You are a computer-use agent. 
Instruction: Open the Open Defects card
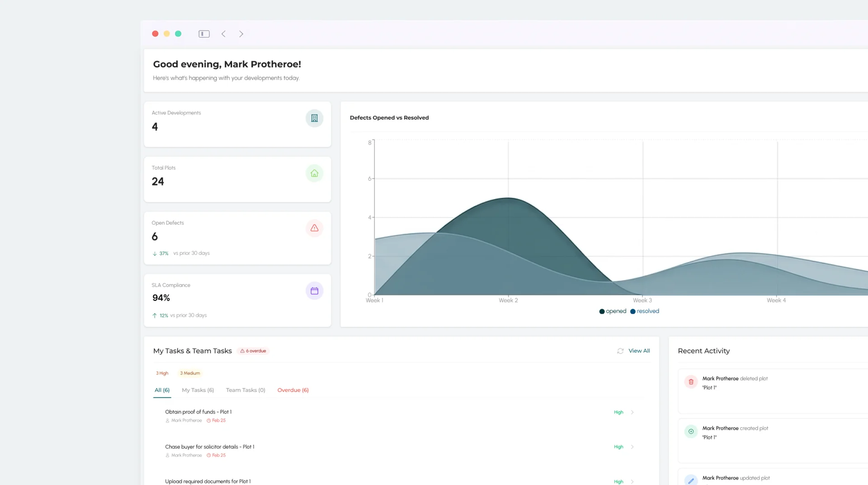[x=237, y=238]
